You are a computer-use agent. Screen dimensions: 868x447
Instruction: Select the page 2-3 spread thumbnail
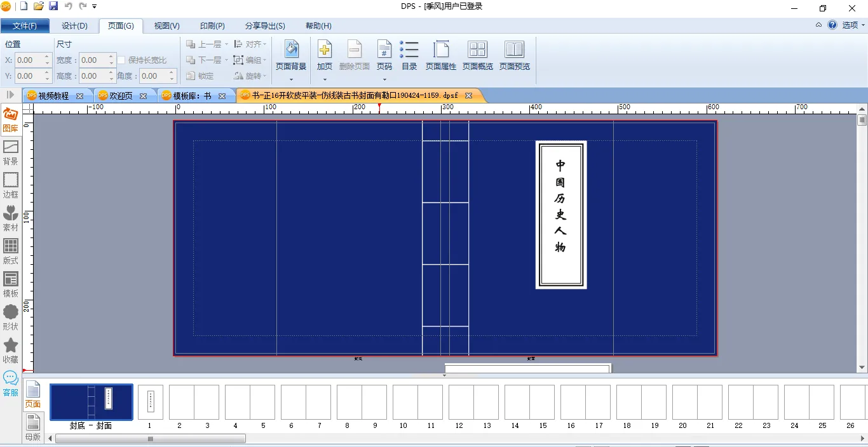tap(194, 403)
